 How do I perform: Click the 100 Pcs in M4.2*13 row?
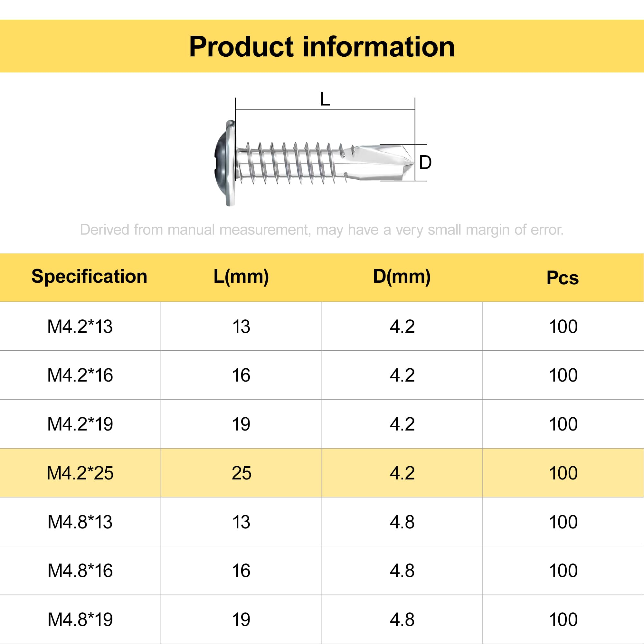[x=563, y=326]
